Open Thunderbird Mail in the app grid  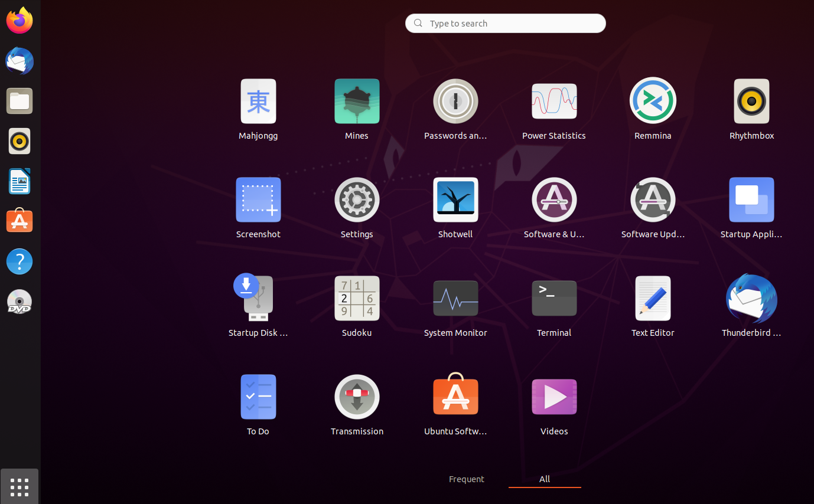tap(751, 298)
